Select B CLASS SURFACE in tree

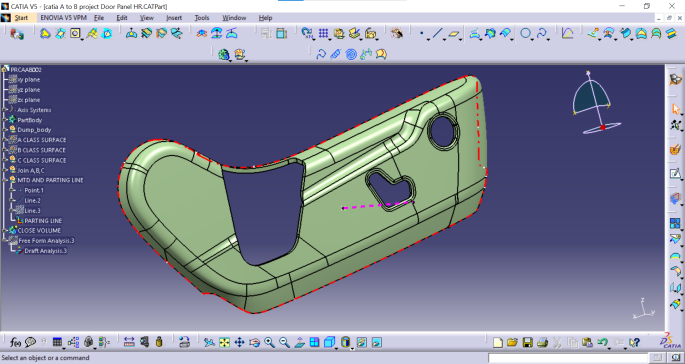tap(42, 150)
